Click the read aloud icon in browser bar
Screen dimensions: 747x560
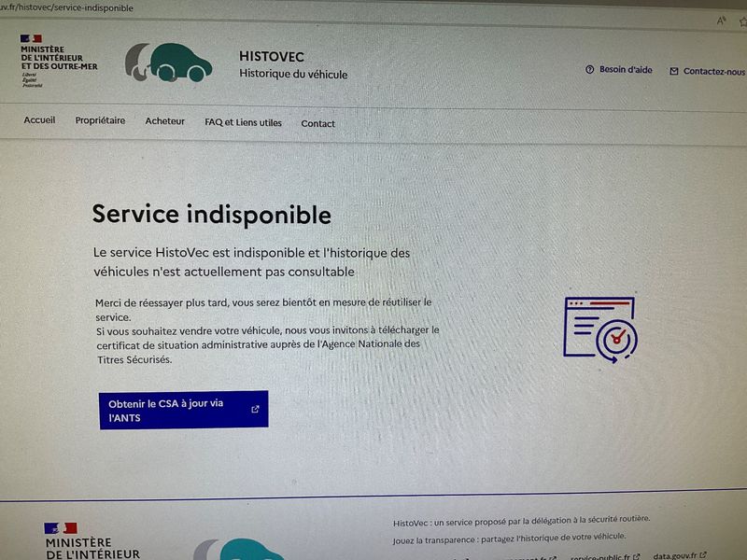point(721,21)
